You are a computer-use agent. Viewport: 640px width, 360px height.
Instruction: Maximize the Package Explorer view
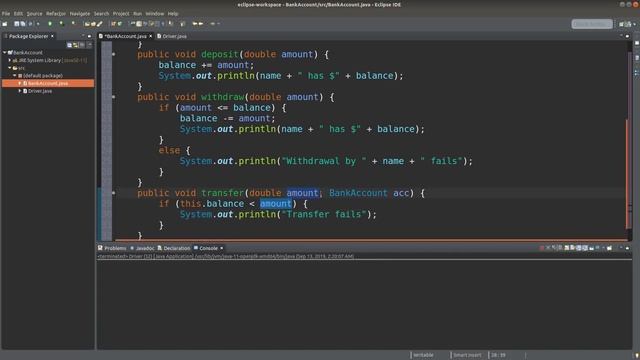click(x=89, y=36)
